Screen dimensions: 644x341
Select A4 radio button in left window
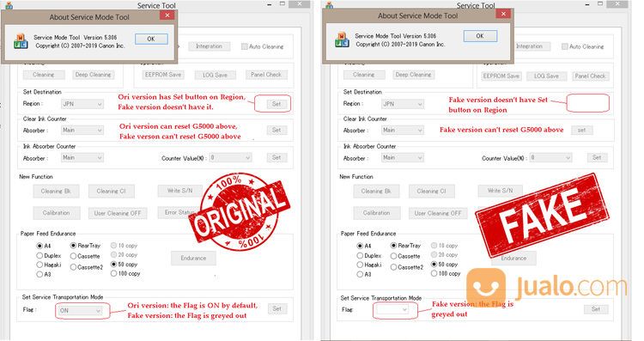39,246
